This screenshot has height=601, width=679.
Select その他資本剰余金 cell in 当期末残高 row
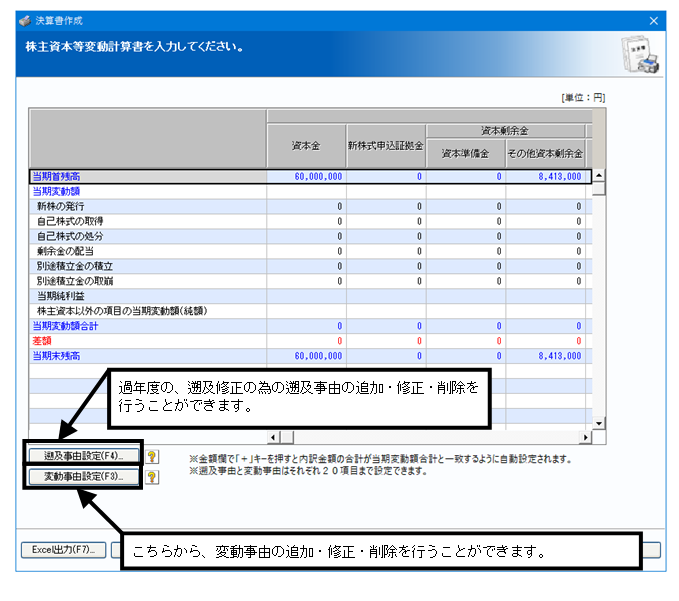point(545,356)
